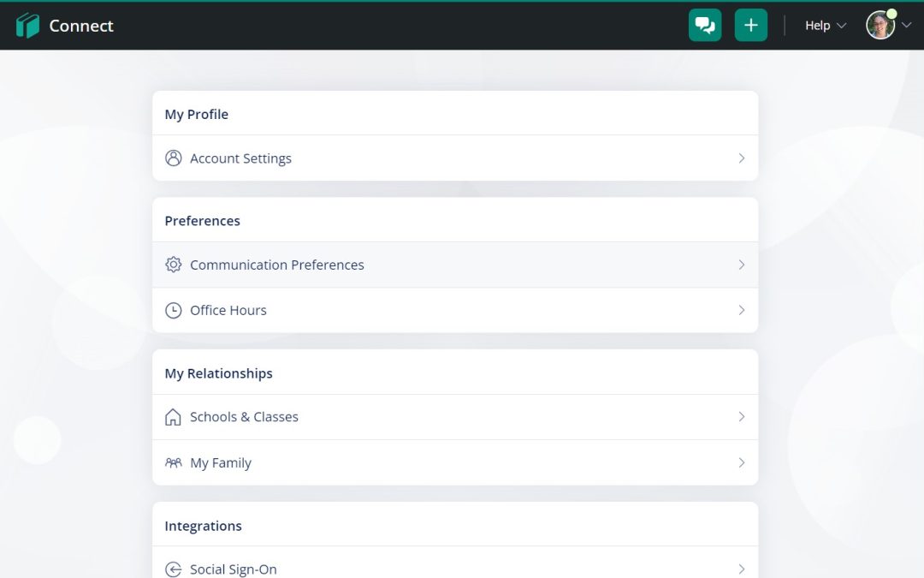The image size is (924, 578).
Task: Click the Account Settings person icon
Action: coord(174,158)
